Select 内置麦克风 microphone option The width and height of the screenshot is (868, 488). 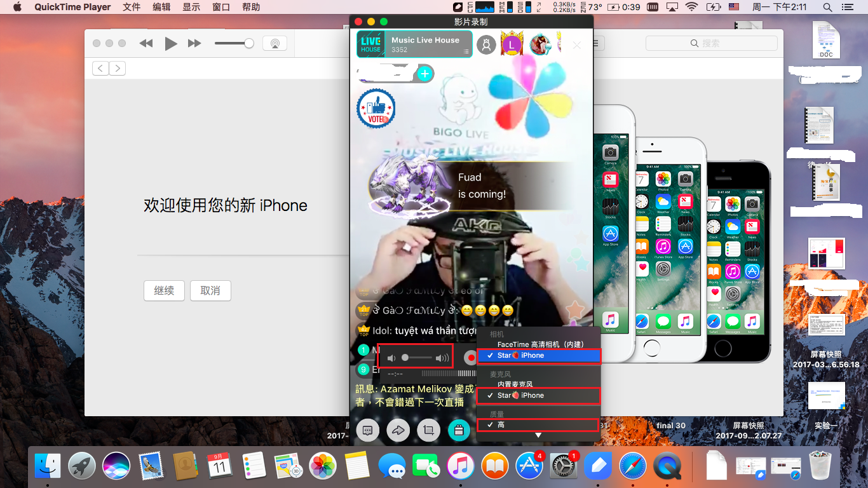coord(538,384)
